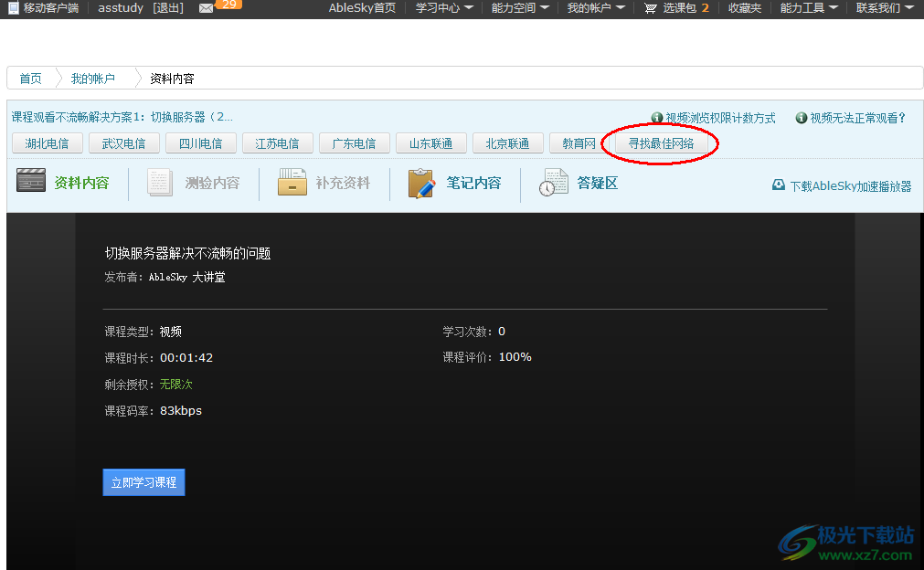Select the 四川电信 server button

click(200, 143)
